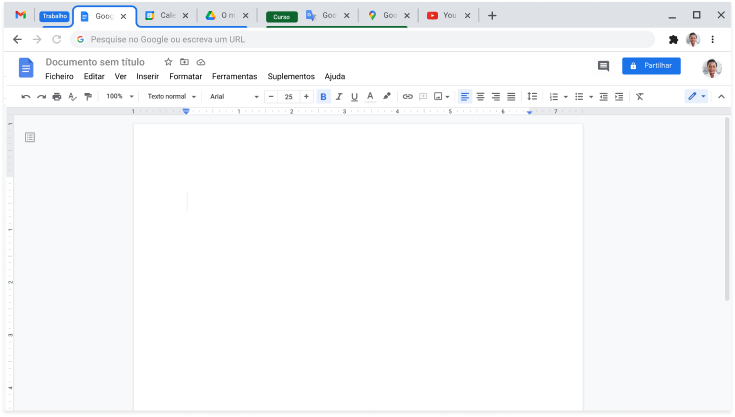
Task: Click the Trabalho tab group label
Action: [x=55, y=16]
